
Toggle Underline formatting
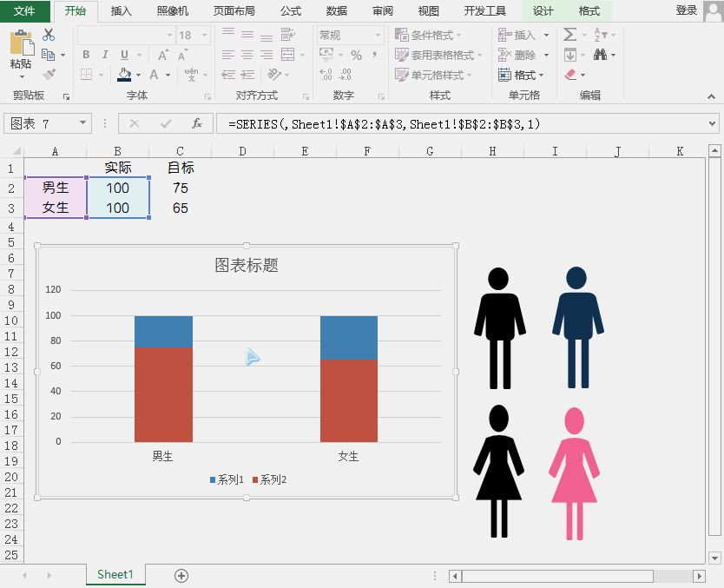124,55
